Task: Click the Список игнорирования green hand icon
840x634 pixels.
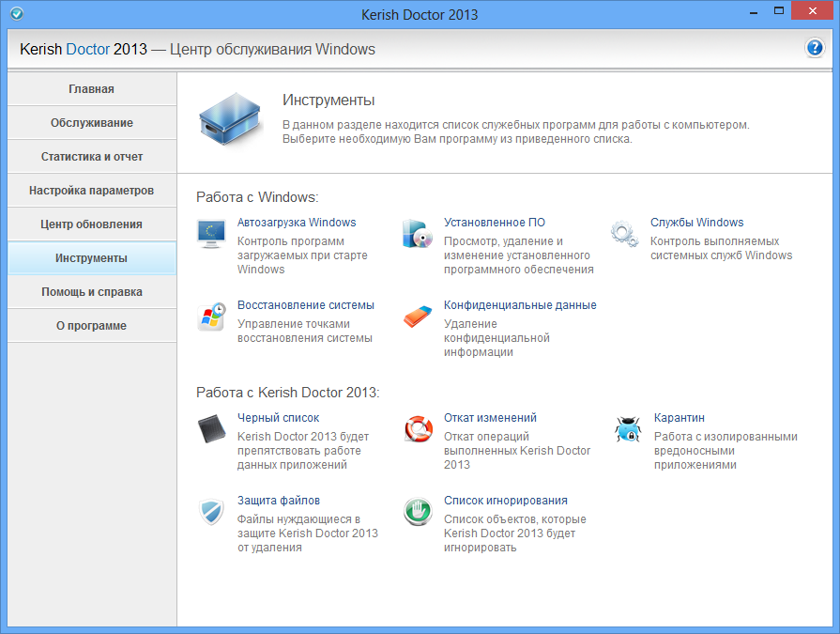Action: coord(418,512)
